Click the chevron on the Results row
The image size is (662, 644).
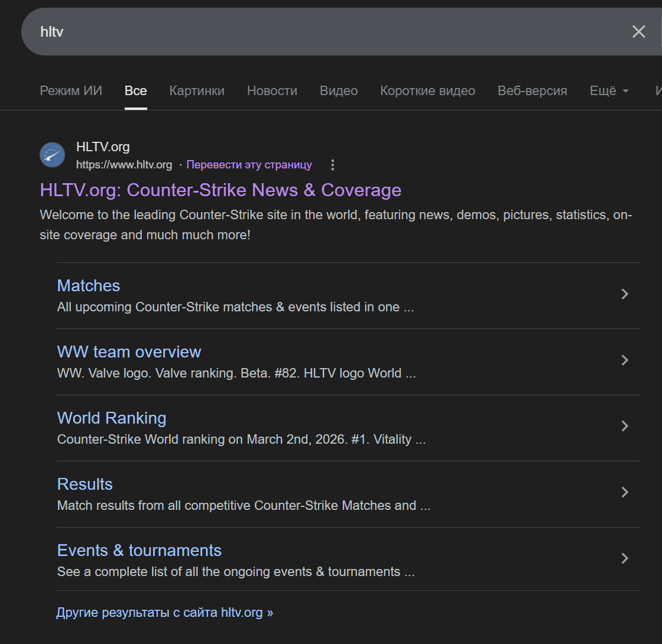click(625, 492)
